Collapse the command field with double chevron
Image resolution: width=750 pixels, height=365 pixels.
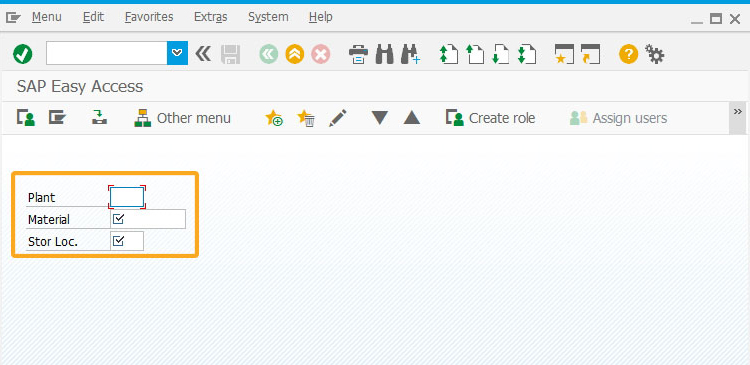click(203, 54)
